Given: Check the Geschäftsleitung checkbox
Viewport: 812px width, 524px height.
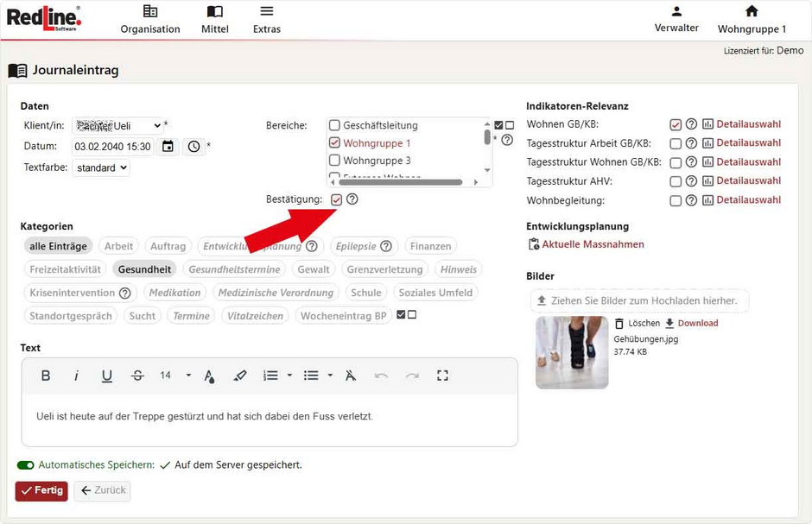Looking at the screenshot, I should point(335,125).
